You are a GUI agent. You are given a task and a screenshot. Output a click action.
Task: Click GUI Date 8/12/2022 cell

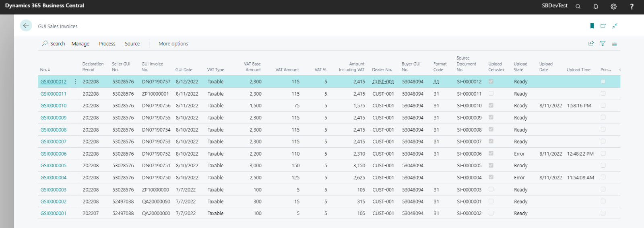pyautogui.click(x=187, y=82)
